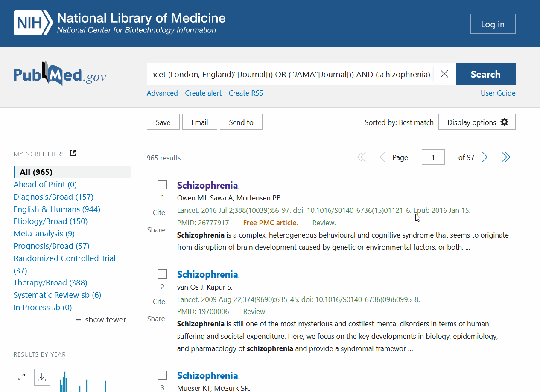Screen dimensions: 540x392
Task: Tick the checkbox for result 3 by Mueser
Action: (162, 375)
